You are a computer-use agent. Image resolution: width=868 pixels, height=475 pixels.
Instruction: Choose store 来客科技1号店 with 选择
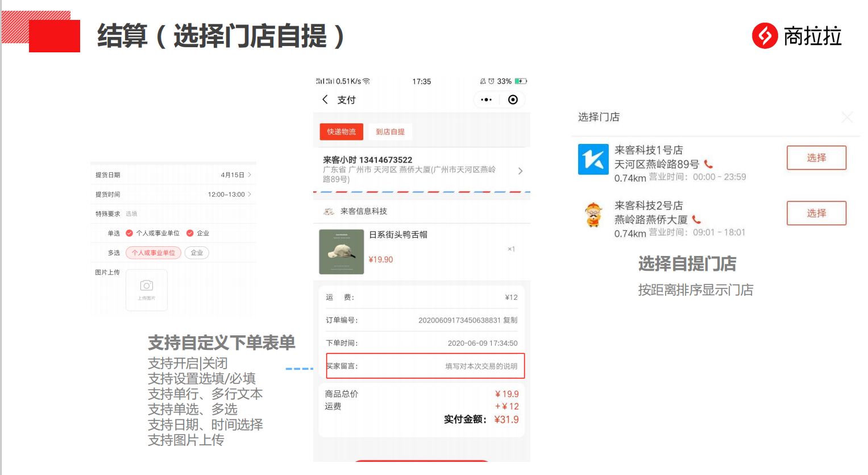click(816, 158)
